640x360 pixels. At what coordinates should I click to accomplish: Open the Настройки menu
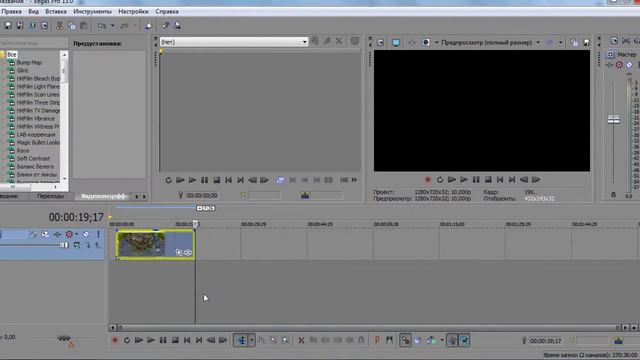pyautogui.click(x=133, y=11)
